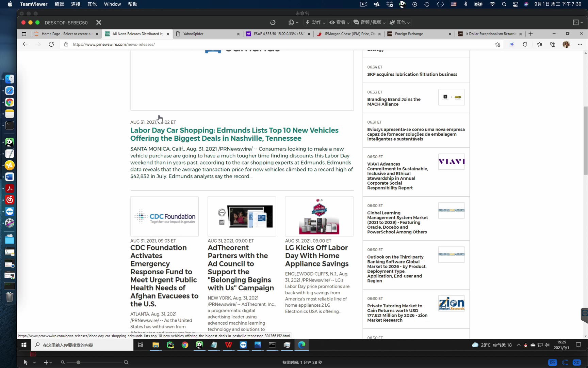
Task: Open Trash in macOS dock
Action: (10, 297)
